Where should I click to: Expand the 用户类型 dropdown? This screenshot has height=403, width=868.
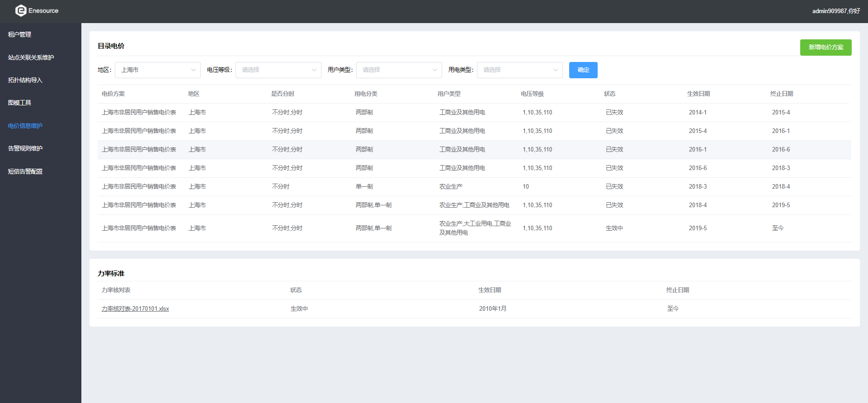[x=399, y=70]
